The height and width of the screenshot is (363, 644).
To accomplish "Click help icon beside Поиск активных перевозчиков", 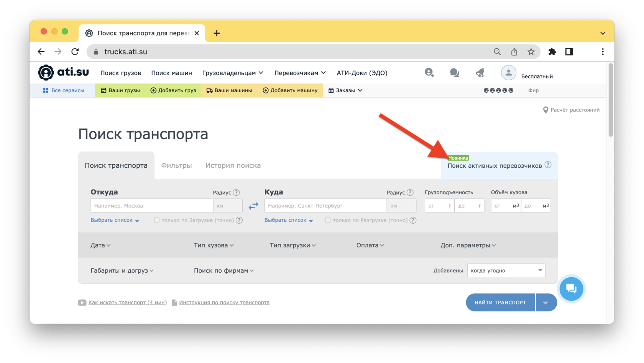I will (548, 165).
